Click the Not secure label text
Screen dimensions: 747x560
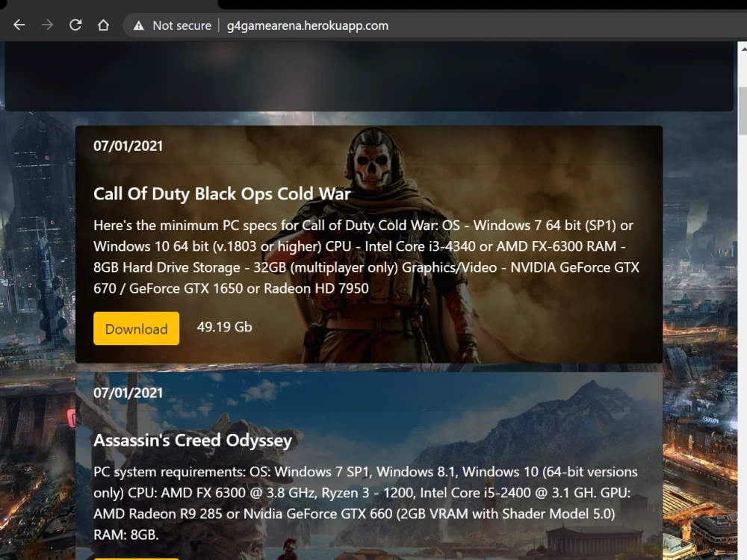coord(181,25)
